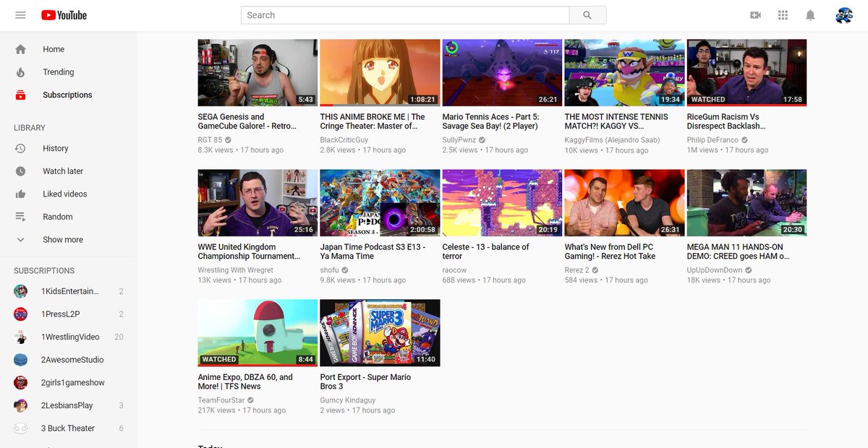Visit the Rerez 2 channel link

(576, 270)
